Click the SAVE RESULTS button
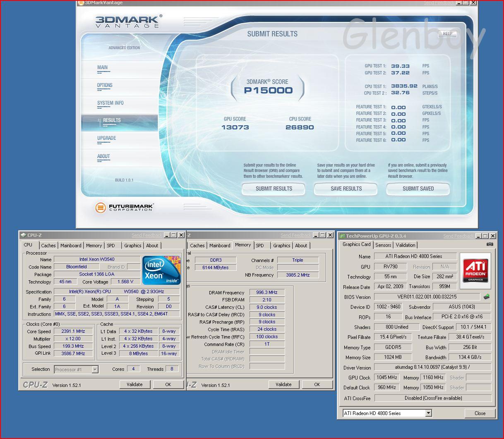 click(346, 188)
